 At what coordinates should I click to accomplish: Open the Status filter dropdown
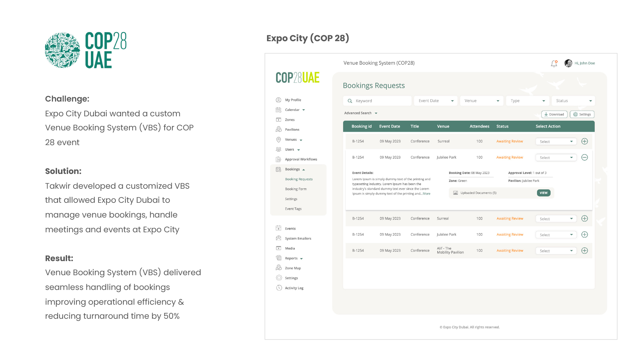(x=574, y=101)
